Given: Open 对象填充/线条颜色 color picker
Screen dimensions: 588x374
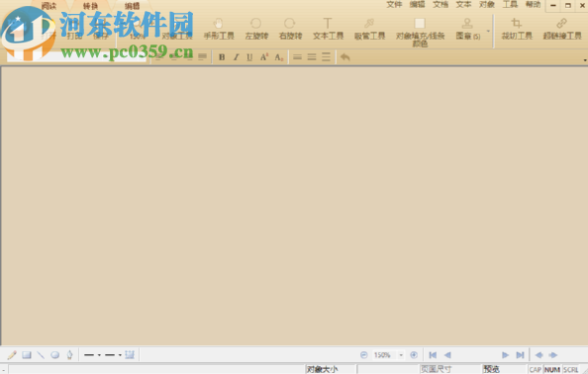Looking at the screenshot, I should coord(420,32).
